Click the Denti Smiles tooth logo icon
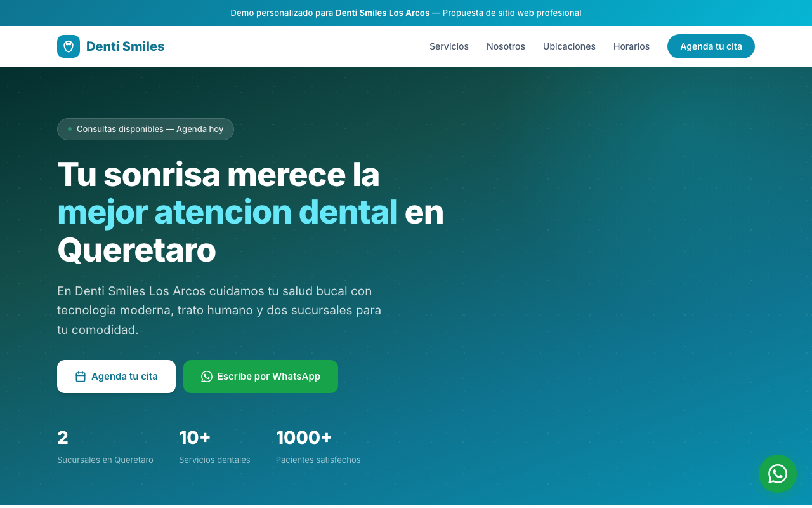The width and height of the screenshot is (812, 508). pyautogui.click(x=68, y=46)
